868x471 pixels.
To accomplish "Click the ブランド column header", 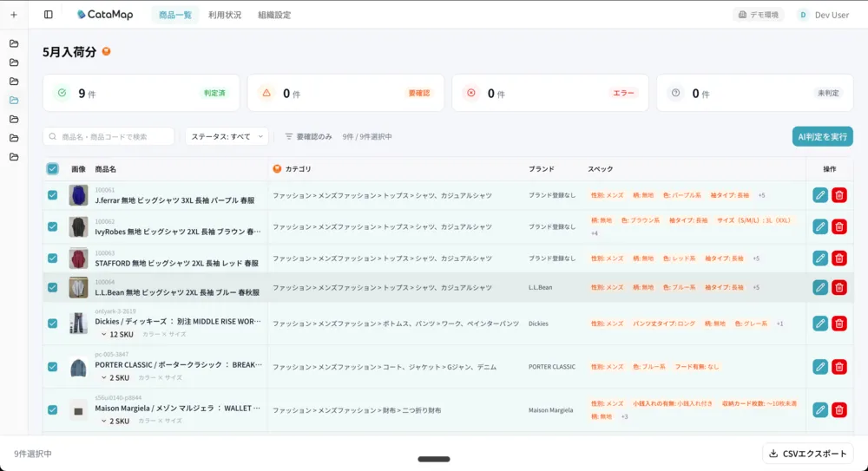I will [541, 169].
